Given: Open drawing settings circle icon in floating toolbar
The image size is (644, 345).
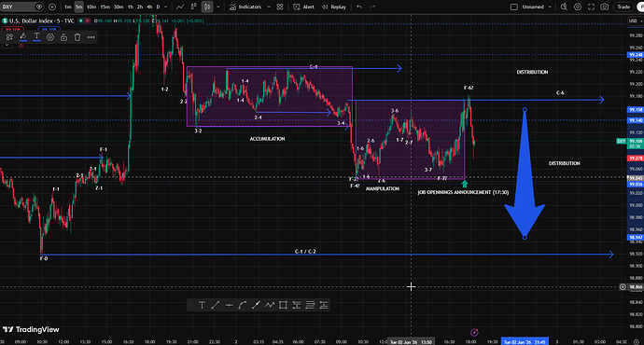Looking at the screenshot, I should (50, 37).
